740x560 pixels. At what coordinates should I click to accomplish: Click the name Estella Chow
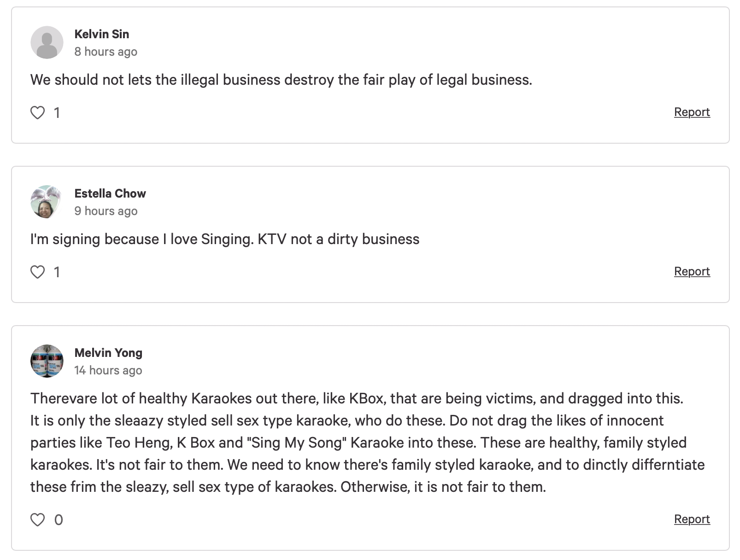pos(110,193)
